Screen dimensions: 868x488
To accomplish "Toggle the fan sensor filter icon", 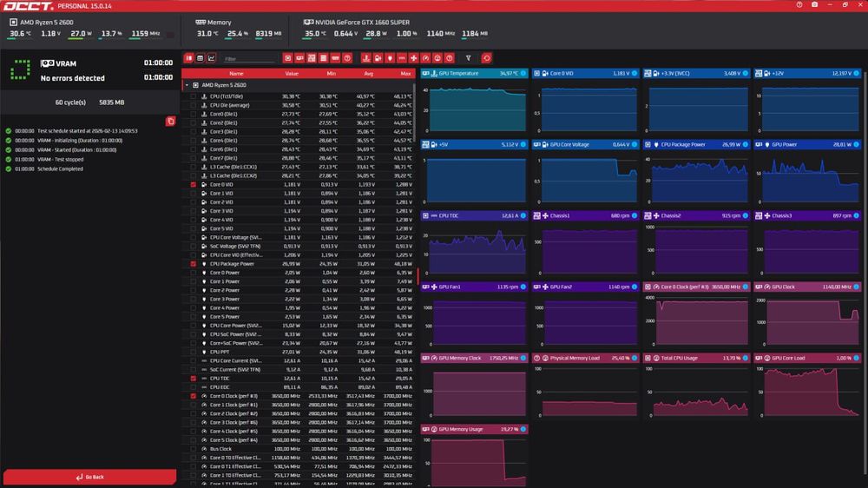I will (413, 58).
